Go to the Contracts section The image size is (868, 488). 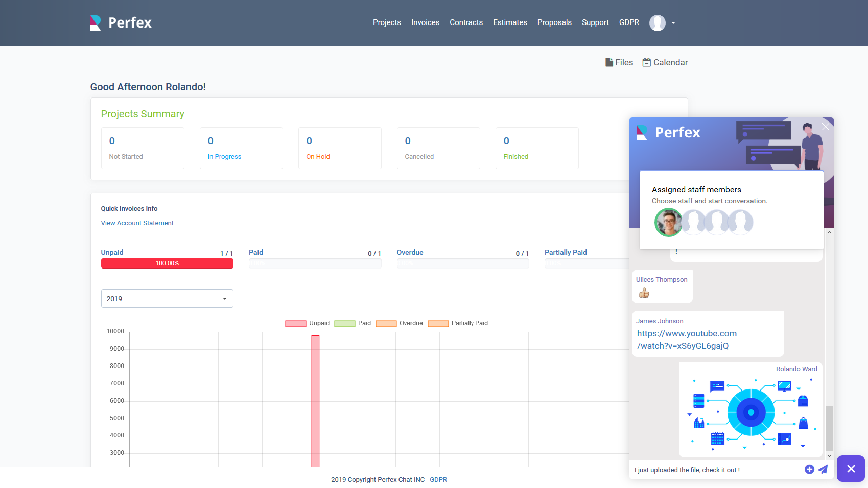point(466,22)
